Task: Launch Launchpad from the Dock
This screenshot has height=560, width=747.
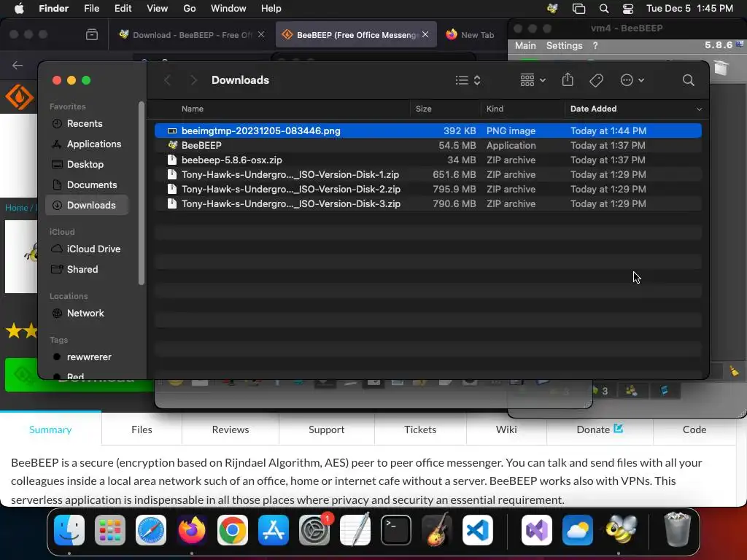Action: (110, 530)
